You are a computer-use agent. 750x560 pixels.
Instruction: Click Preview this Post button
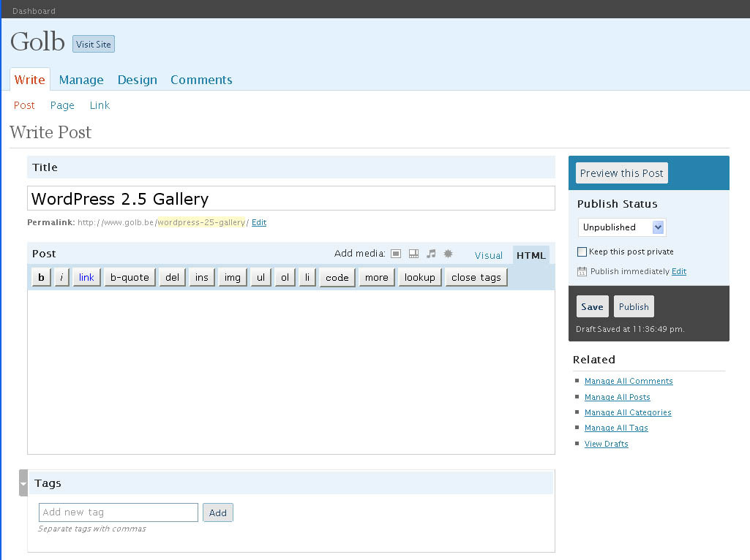[x=621, y=173]
